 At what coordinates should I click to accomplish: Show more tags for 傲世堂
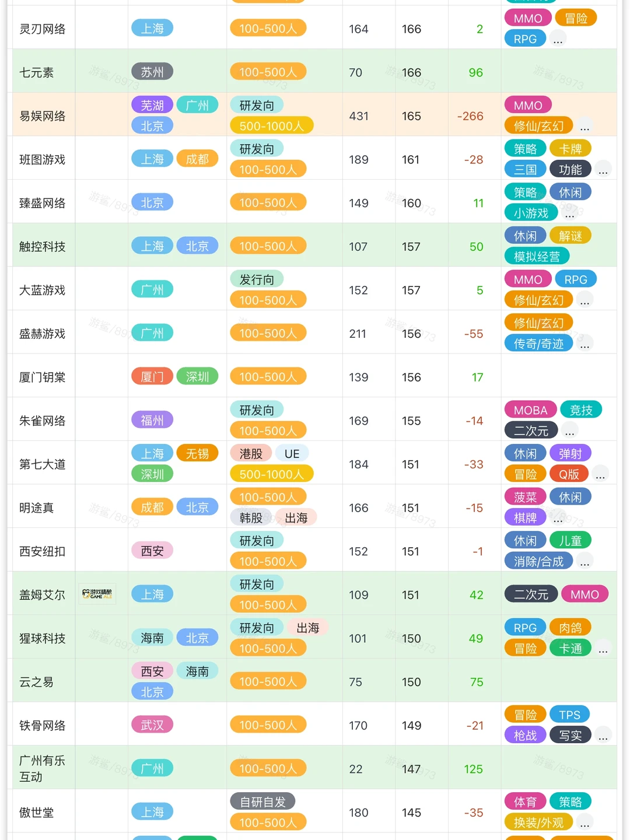[584, 822]
